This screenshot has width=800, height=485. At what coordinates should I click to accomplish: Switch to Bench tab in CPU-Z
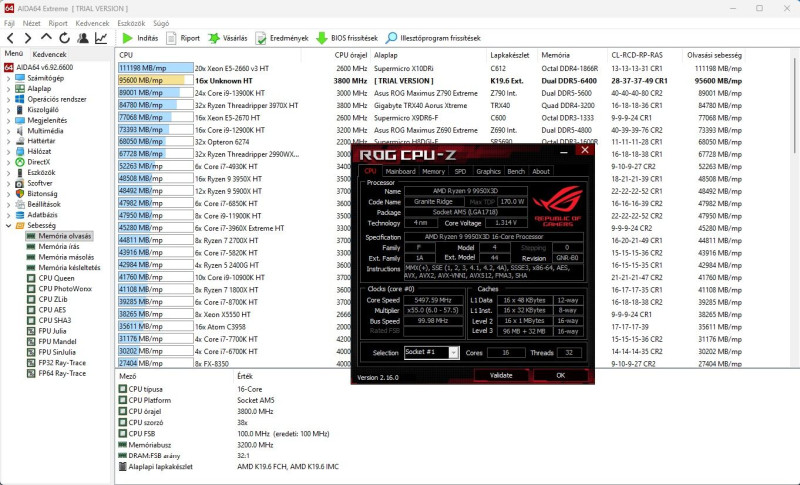[516, 171]
